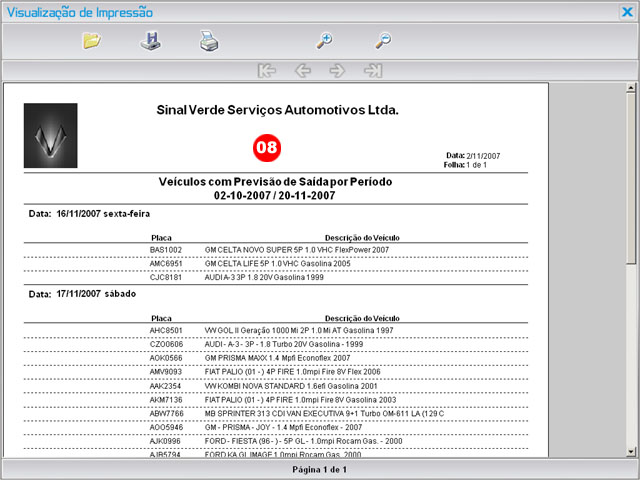Go to previous page arrow
This screenshot has width=640, height=480.
point(302,71)
